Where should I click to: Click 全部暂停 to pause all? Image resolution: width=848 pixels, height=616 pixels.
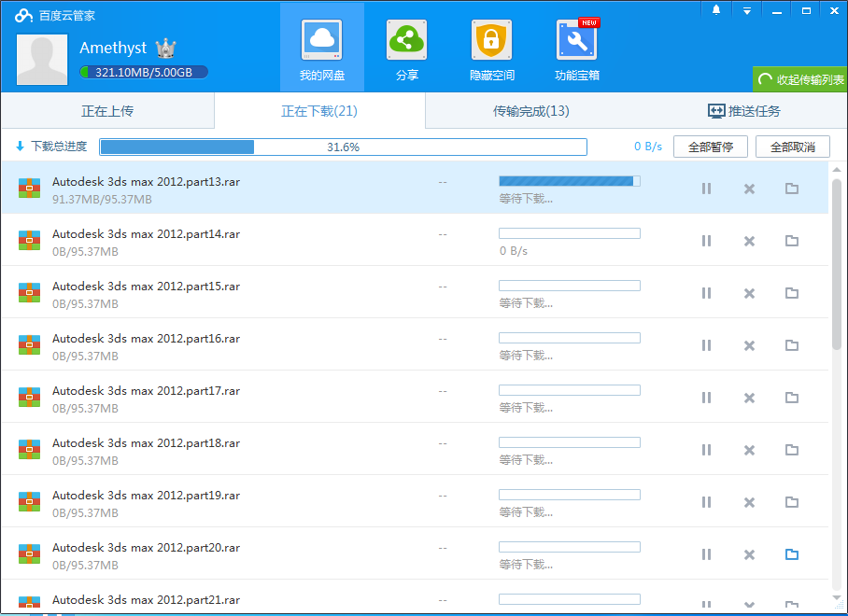(x=710, y=147)
